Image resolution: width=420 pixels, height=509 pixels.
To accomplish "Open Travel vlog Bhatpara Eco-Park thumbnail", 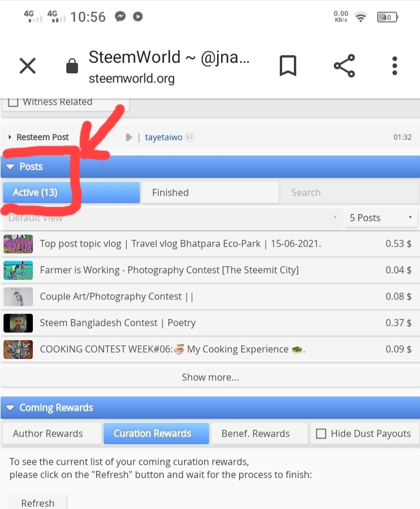I will point(18,244).
